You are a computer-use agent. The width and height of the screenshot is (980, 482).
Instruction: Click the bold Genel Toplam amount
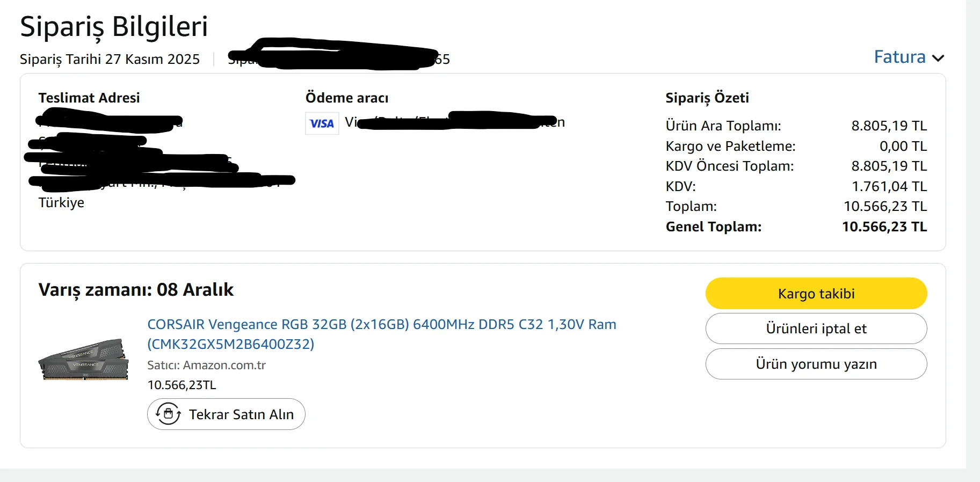click(x=884, y=227)
